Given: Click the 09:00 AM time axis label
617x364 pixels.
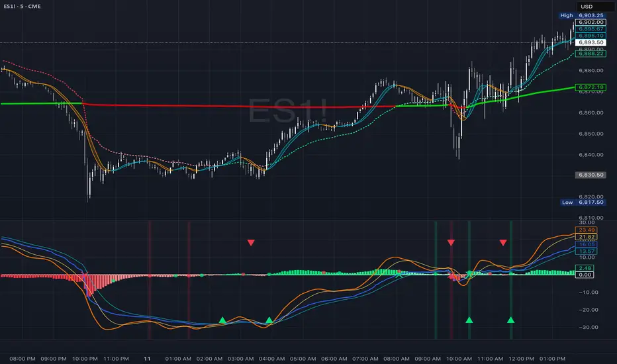Looking at the screenshot, I should tap(428, 359).
